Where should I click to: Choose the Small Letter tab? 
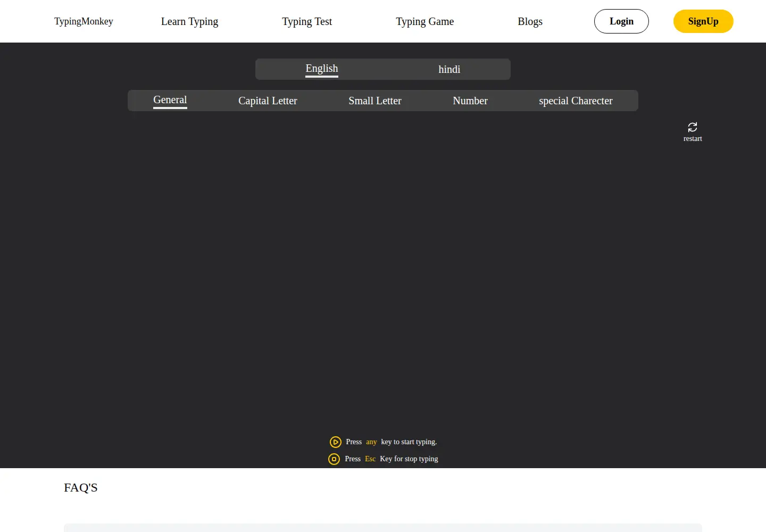pyautogui.click(x=375, y=101)
